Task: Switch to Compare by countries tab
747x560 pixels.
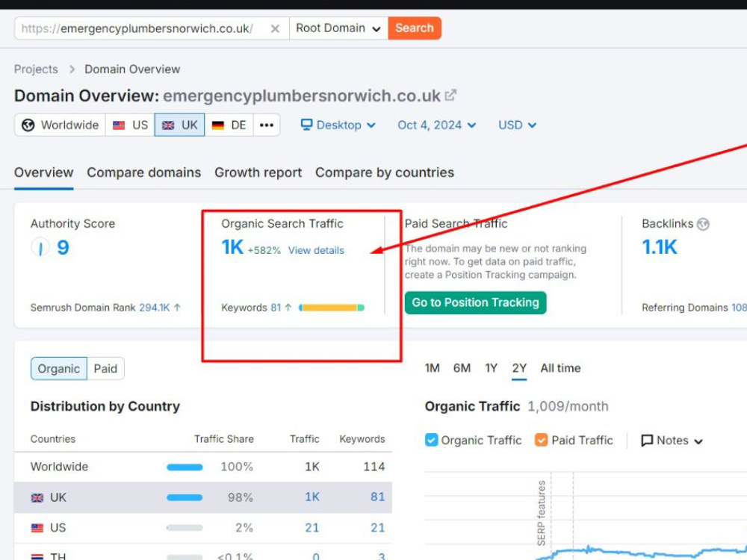Action: [385, 172]
